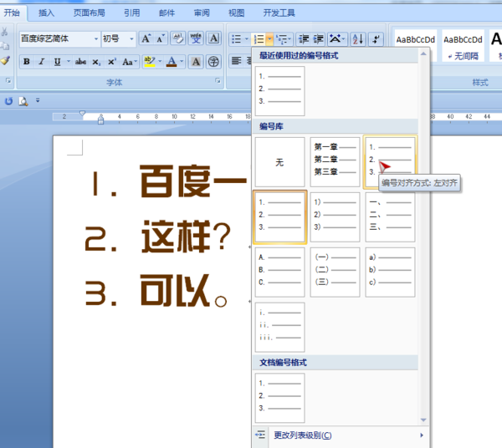Image resolution: width=502 pixels, height=448 pixels.
Task: Click the Copy icon in clipboard group
Action: tap(5, 46)
